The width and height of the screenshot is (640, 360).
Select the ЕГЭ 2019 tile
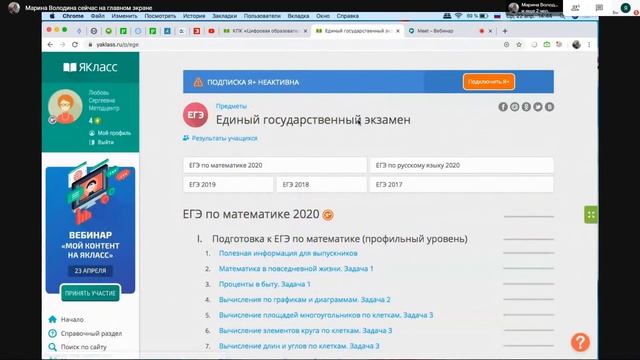[228, 184]
